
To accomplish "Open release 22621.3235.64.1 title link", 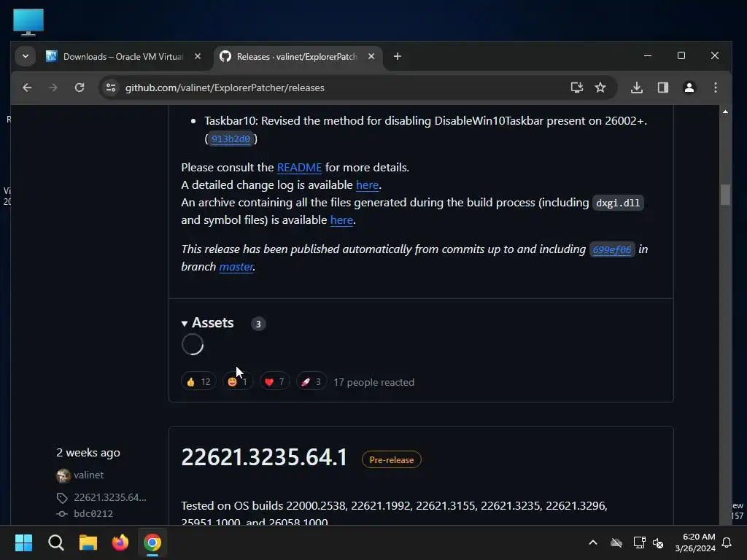I will (x=264, y=457).
